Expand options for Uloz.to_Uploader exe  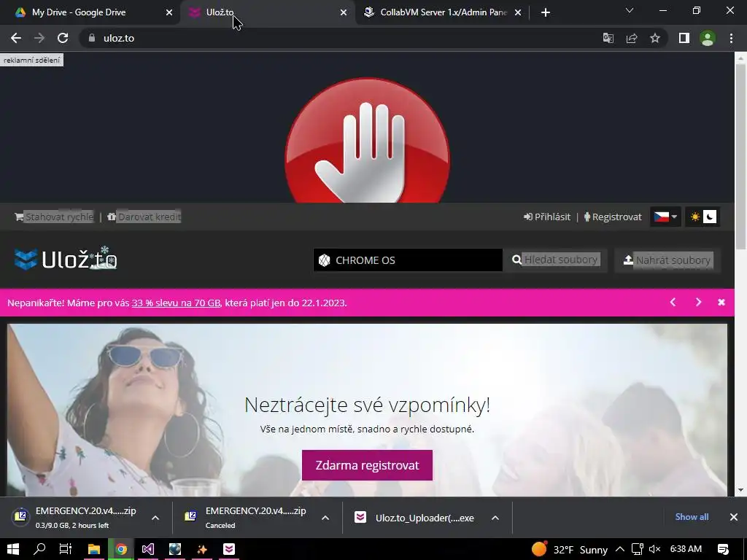[495, 518]
